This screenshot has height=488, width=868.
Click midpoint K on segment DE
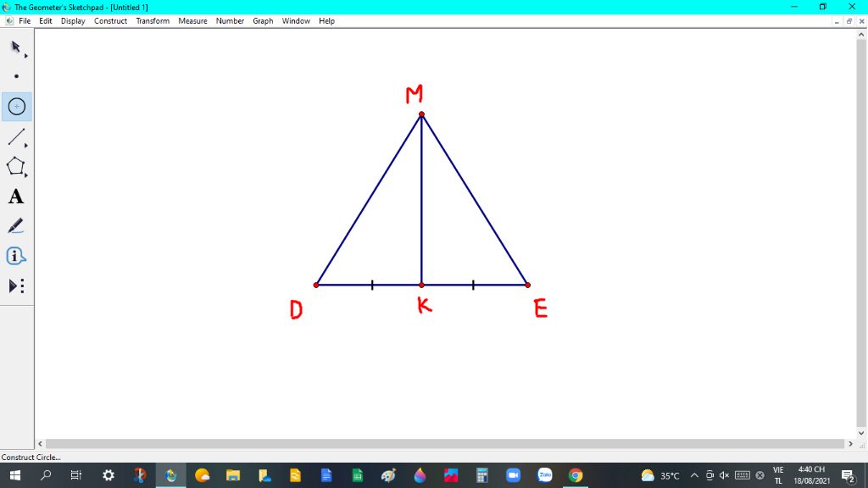(x=422, y=285)
